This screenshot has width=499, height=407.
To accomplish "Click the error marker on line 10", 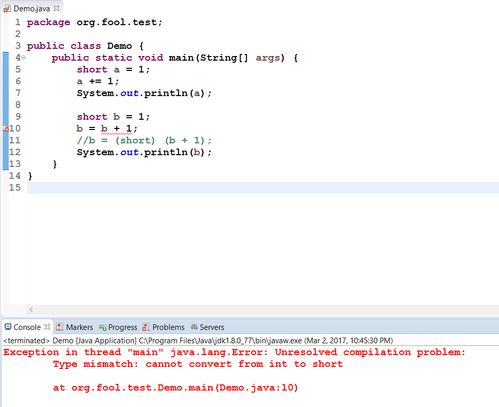I will tap(6, 129).
